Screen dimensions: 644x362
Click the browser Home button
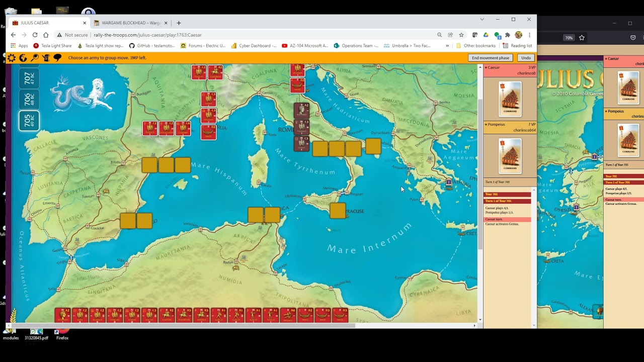46,35
